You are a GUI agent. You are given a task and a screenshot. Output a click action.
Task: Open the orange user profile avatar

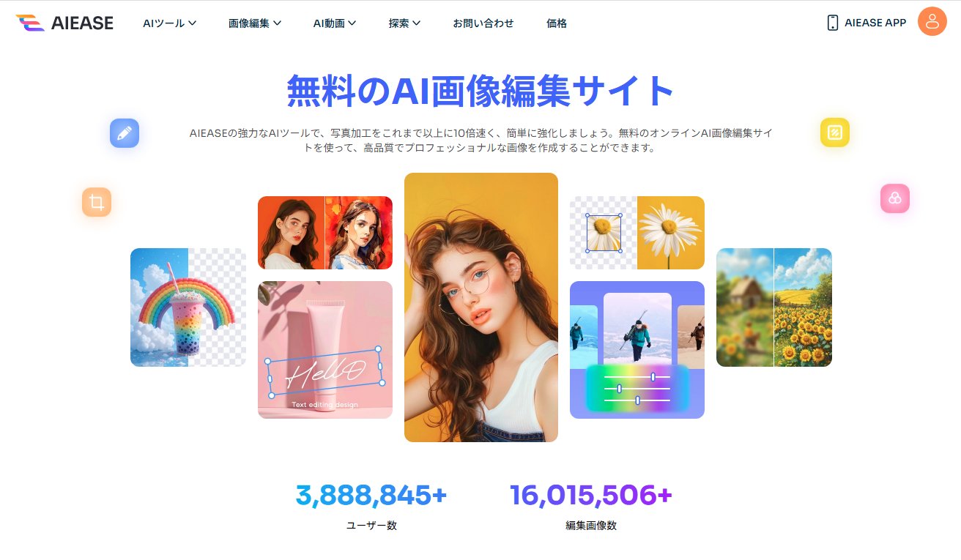932,21
